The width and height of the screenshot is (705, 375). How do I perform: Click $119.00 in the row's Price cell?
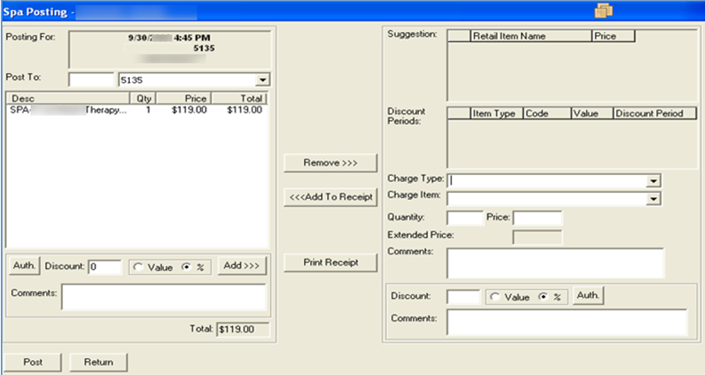tap(189, 110)
